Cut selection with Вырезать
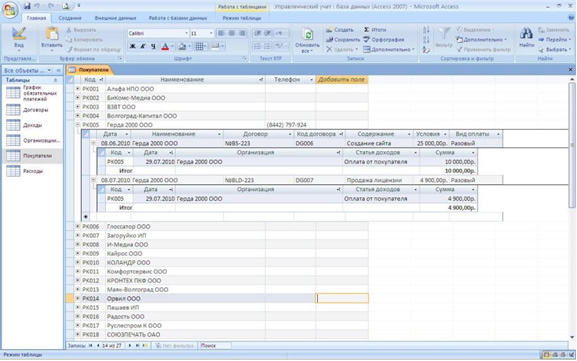Image resolution: width=577 pixels, height=361 pixels. click(x=81, y=30)
